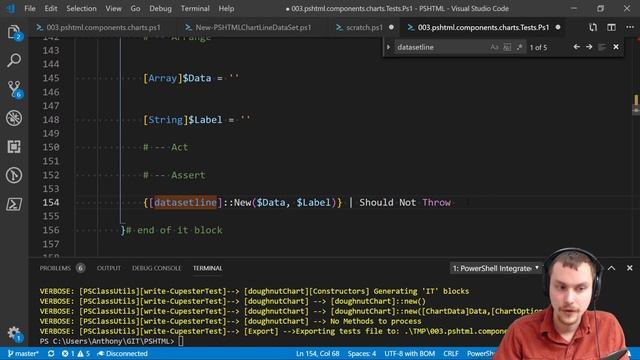Click the [Array]$Data line in editor
Image resolution: width=640 pixels, height=360 pixels.
click(x=191, y=78)
